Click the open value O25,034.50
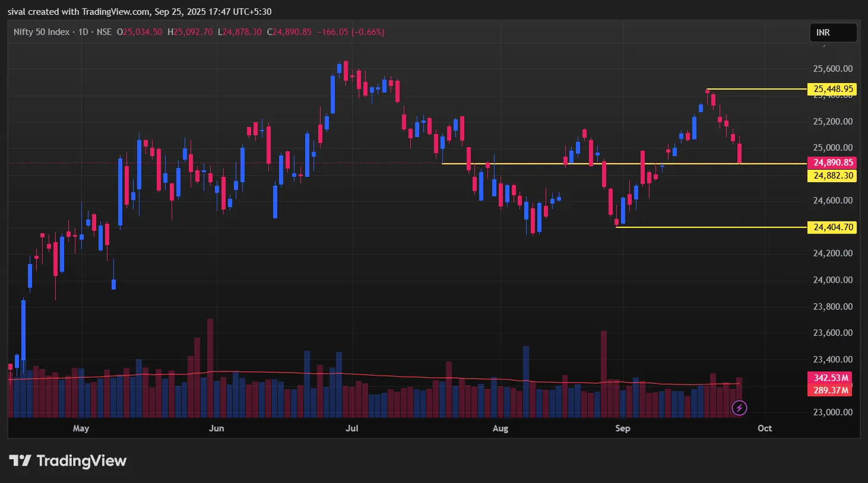This screenshot has height=483, width=868. click(140, 32)
